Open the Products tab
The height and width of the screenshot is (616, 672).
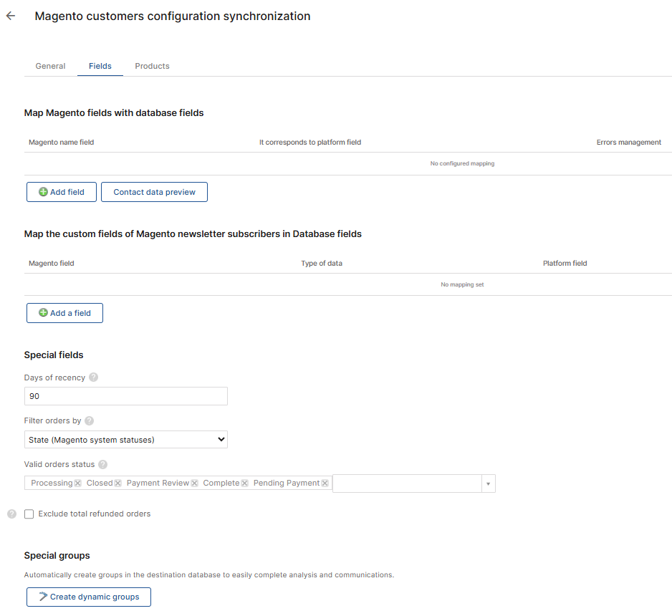pos(152,65)
